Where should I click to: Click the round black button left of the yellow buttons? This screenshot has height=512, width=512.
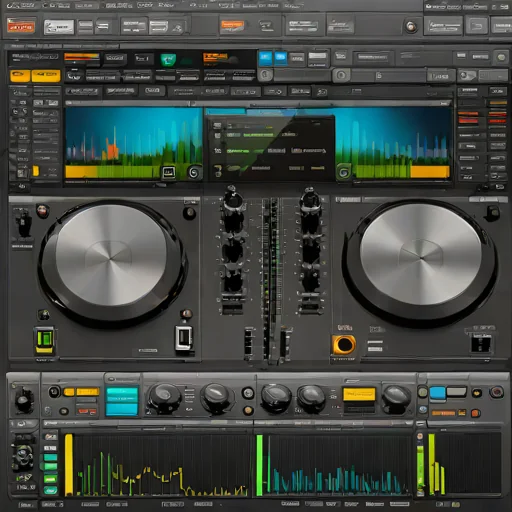click(54, 392)
